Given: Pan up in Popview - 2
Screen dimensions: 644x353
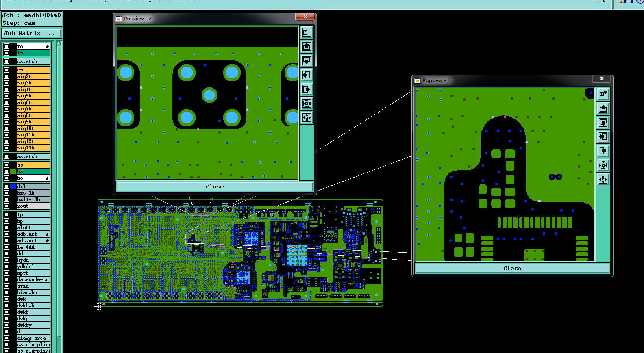Looking at the screenshot, I should 307,46.
